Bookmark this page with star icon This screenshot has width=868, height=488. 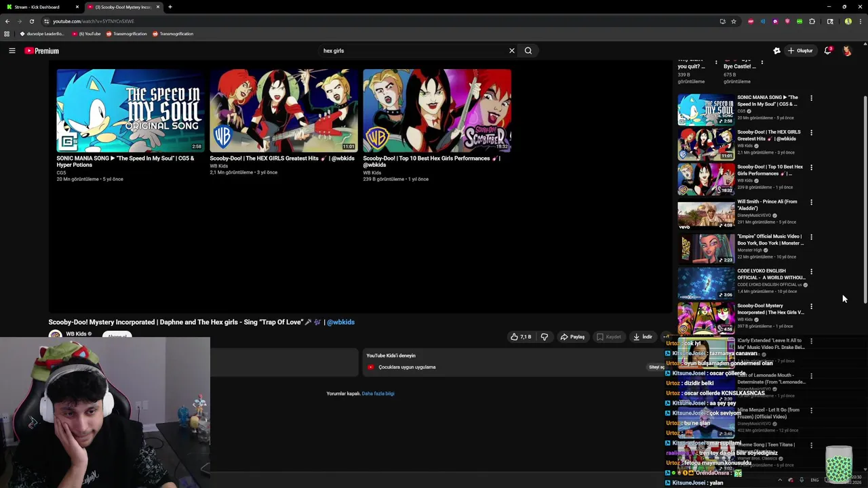coord(734,21)
